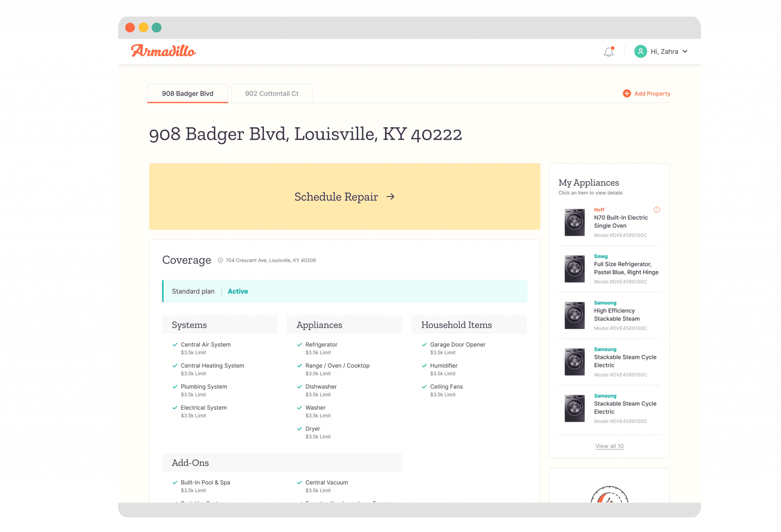Click the Active status label
This screenshot has height=532, width=781.
click(238, 291)
